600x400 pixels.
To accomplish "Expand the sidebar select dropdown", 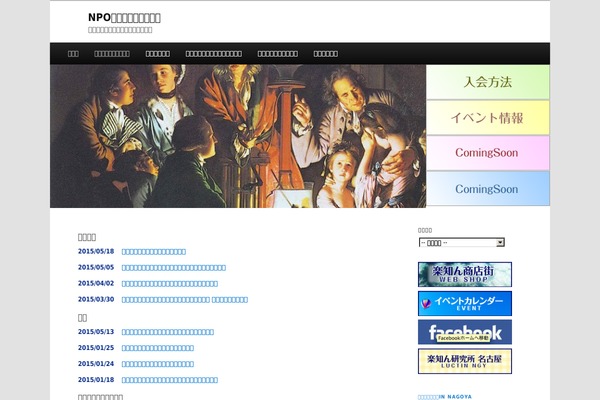I will click(x=462, y=243).
